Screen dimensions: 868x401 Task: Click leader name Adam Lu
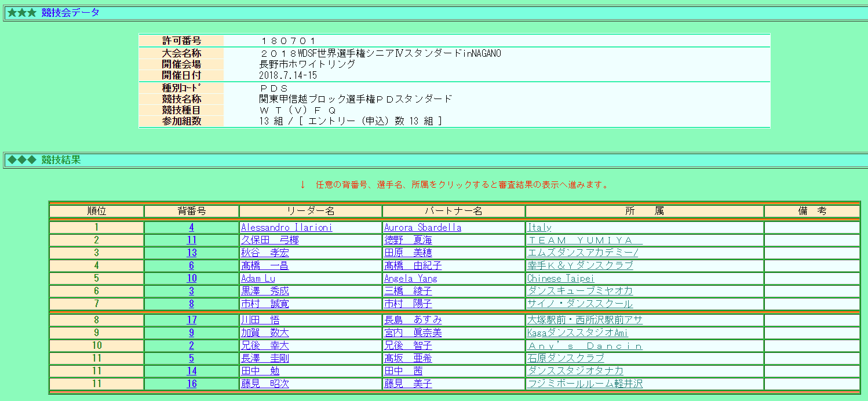pyautogui.click(x=258, y=279)
